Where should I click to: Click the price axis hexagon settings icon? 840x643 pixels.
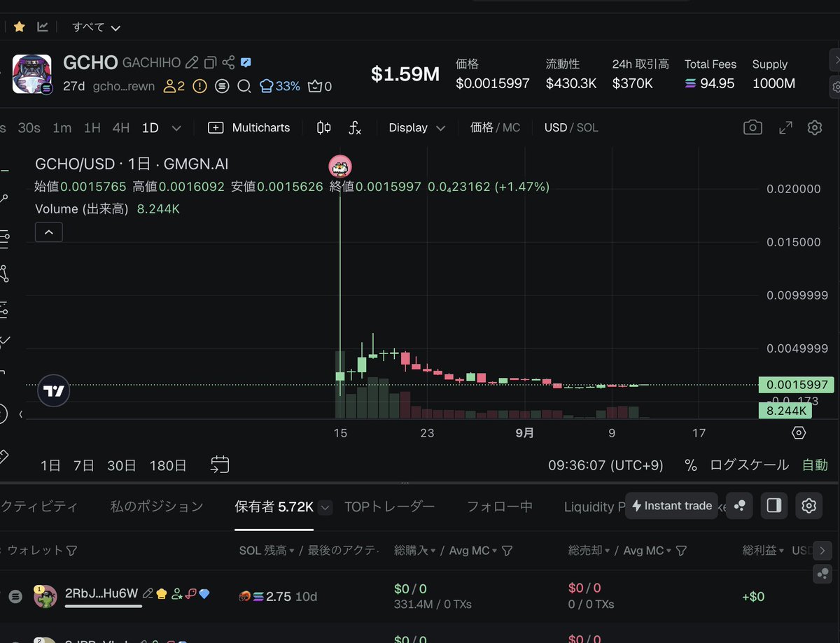[799, 433]
